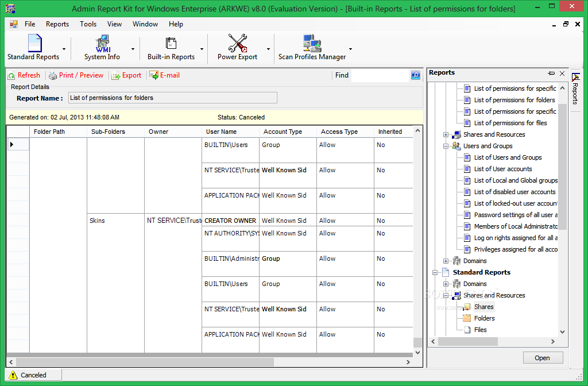Click the Open button in Reports panel
The image size is (588, 386).
[x=543, y=358]
